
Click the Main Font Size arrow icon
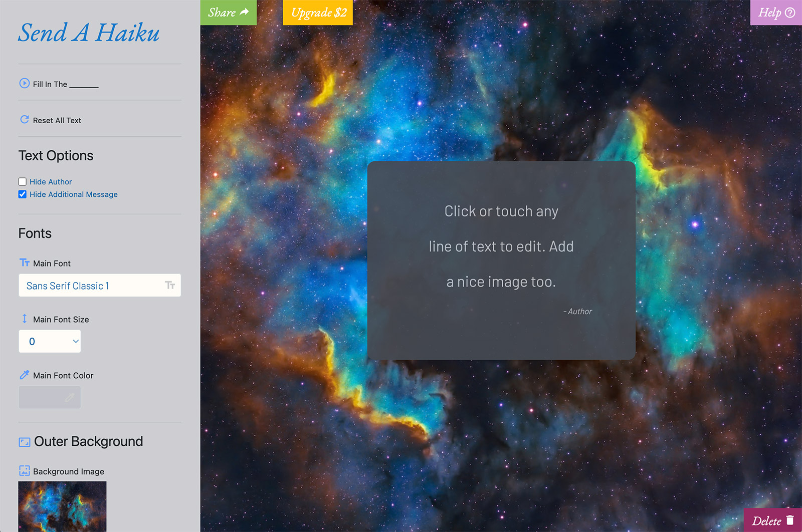[x=24, y=319]
